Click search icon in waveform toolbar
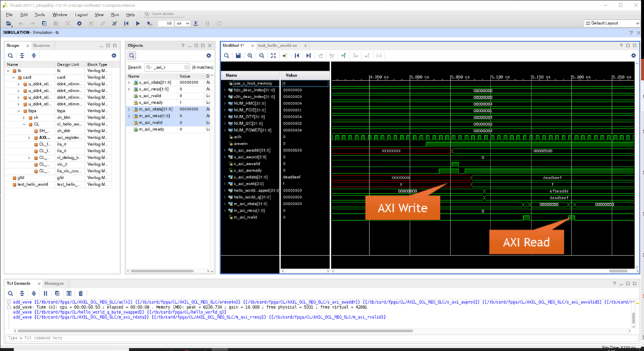This screenshot has height=351, width=644. click(226, 55)
